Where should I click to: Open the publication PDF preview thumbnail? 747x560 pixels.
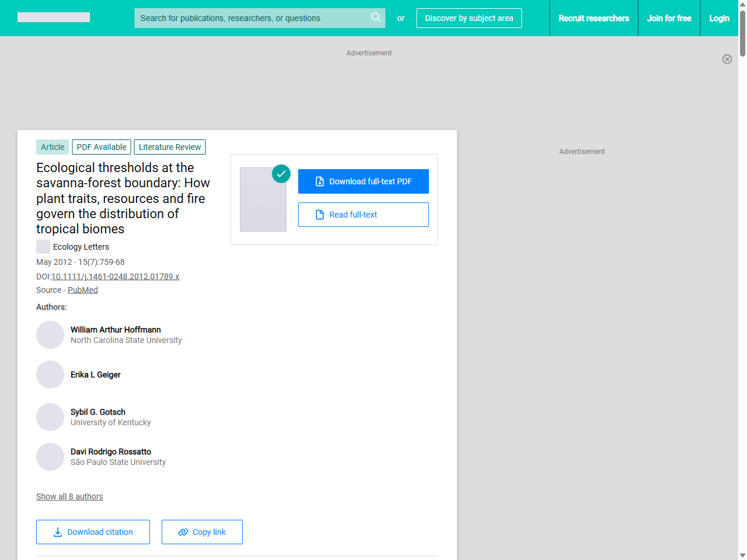point(263,199)
